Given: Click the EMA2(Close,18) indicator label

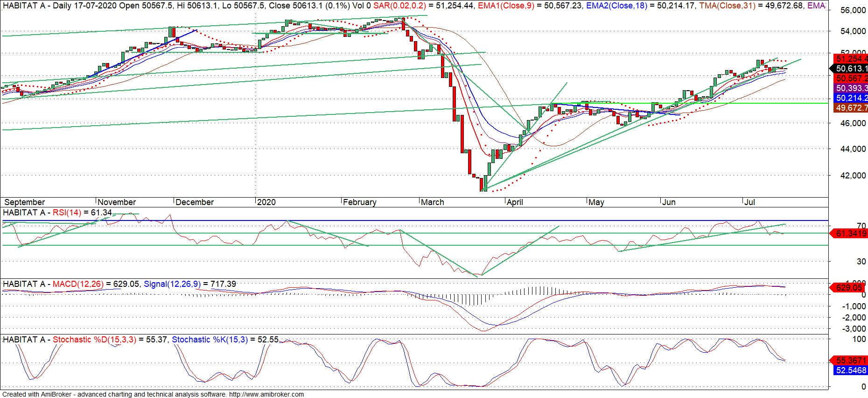Looking at the screenshot, I should 616,6.
